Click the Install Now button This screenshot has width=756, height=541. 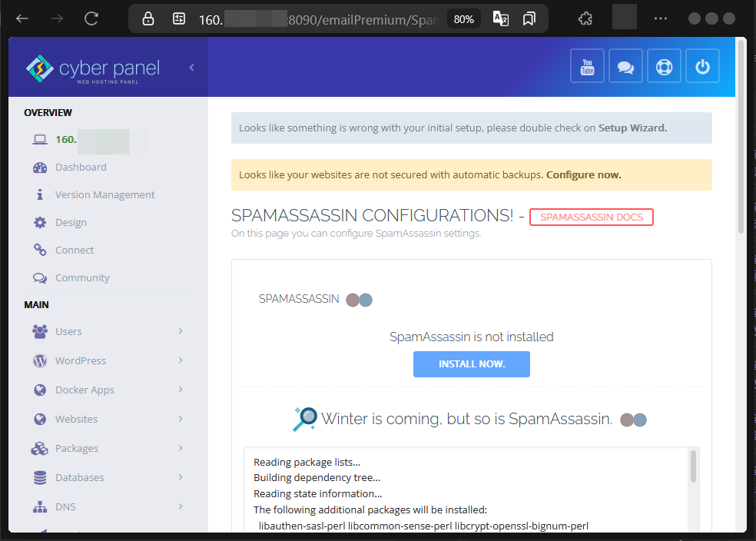tap(472, 364)
